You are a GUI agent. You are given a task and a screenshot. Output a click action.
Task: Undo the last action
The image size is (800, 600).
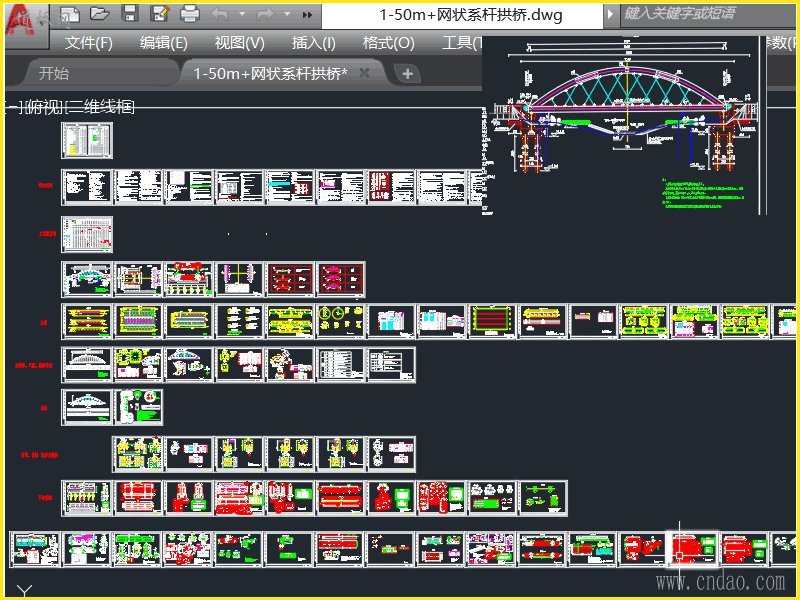pos(220,14)
